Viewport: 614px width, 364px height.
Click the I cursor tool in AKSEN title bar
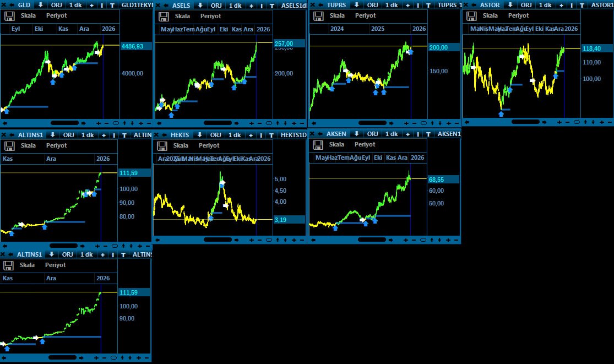(418, 134)
